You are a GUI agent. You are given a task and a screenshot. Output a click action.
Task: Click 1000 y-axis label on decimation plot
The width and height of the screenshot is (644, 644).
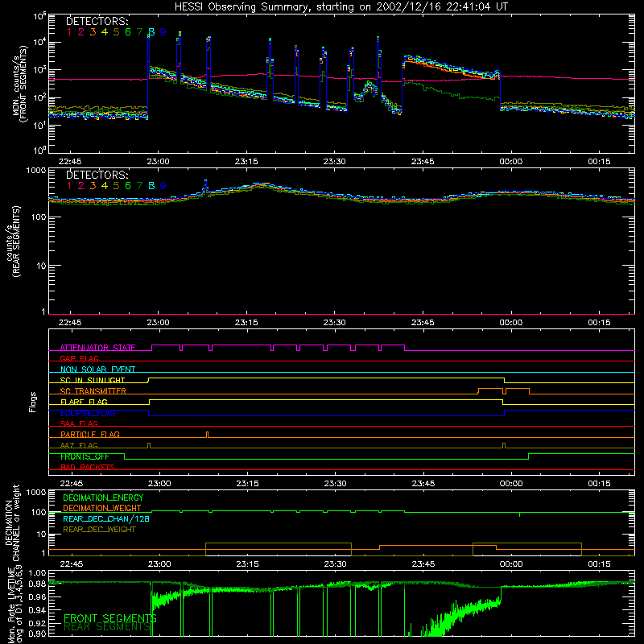(x=35, y=492)
